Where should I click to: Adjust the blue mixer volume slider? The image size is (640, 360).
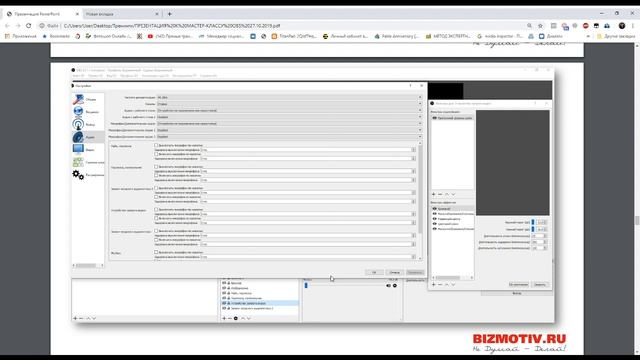click(x=306, y=286)
